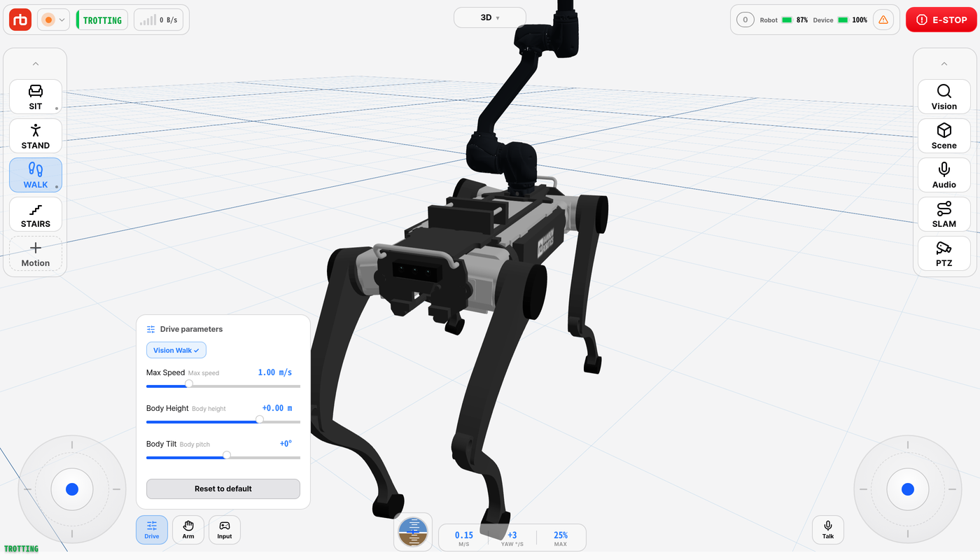Viewport: 980px width, 560px height.
Task: Click the 0.15 M/S speed readout
Action: click(x=464, y=538)
